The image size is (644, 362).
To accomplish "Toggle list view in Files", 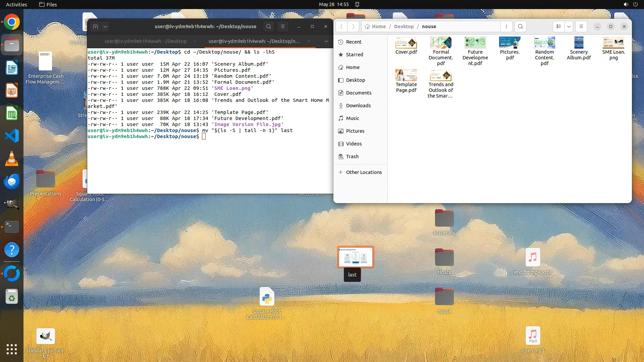I will coord(559,26).
